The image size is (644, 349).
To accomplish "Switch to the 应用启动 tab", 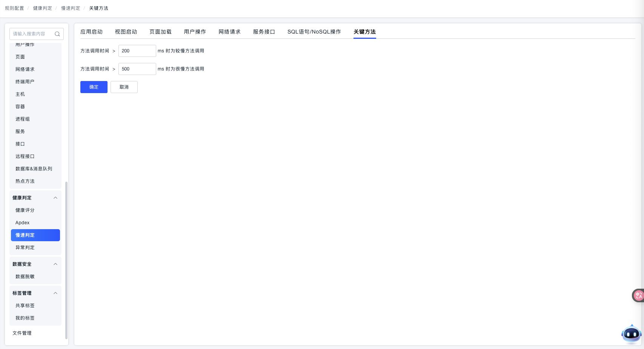I will 91,32.
